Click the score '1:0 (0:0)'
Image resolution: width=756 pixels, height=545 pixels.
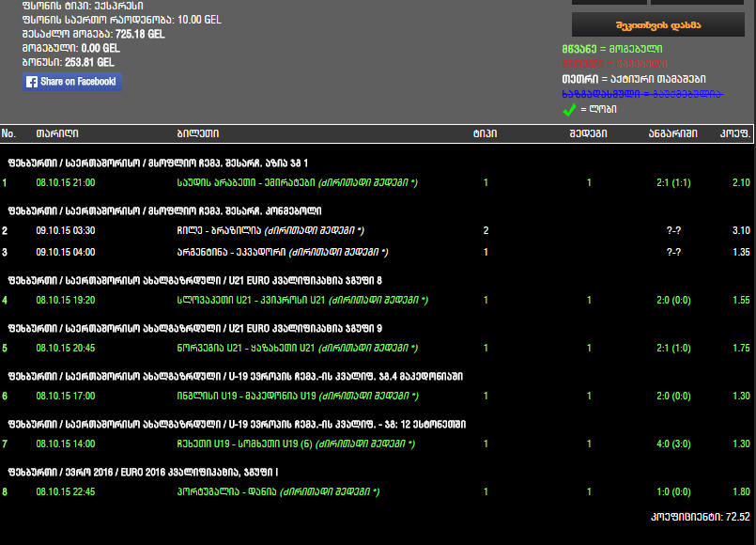point(673,492)
